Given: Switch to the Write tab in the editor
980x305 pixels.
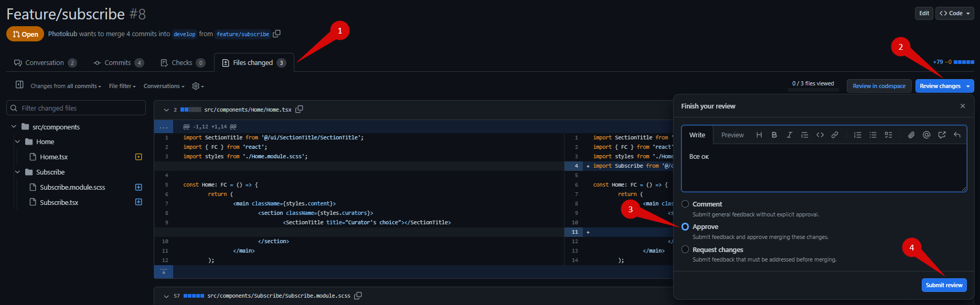Looking at the screenshot, I should tap(697, 135).
